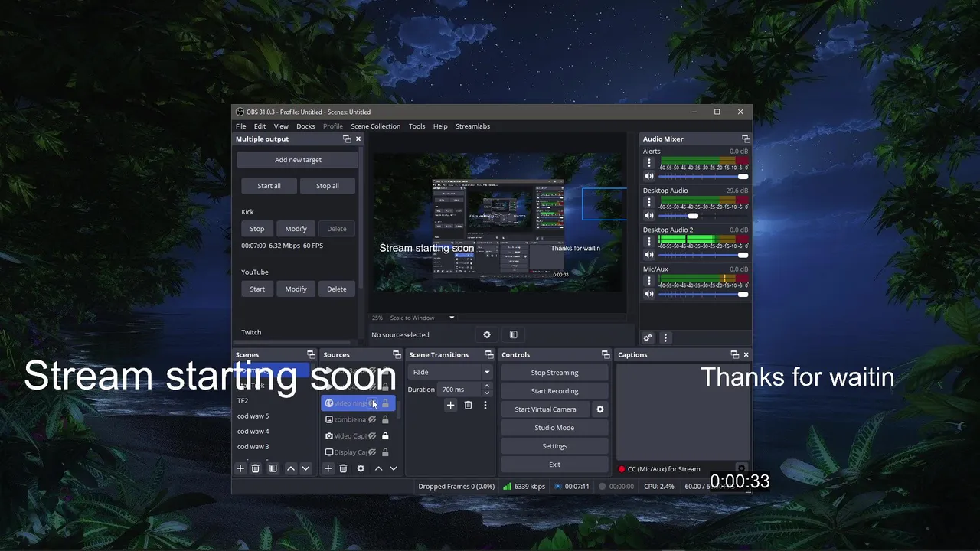Toggle lock on video ninja source
Screen dimensions: 980x551
pyautogui.click(x=385, y=403)
